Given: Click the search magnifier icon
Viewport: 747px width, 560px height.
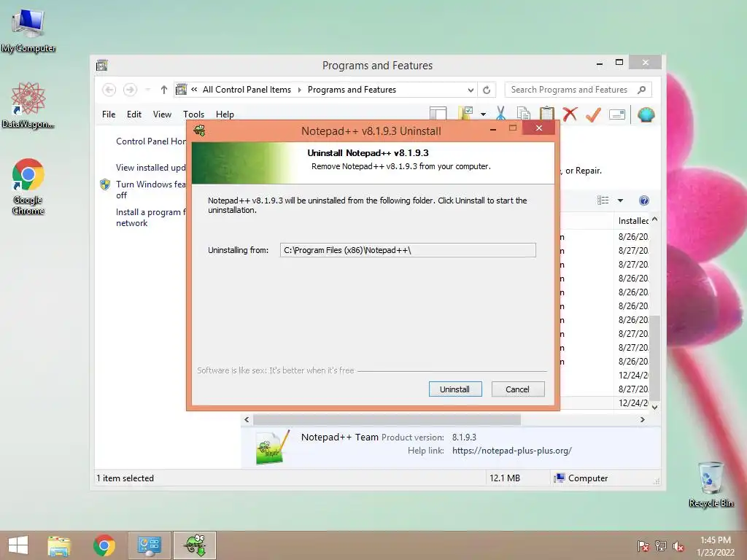Looking at the screenshot, I should (642, 90).
